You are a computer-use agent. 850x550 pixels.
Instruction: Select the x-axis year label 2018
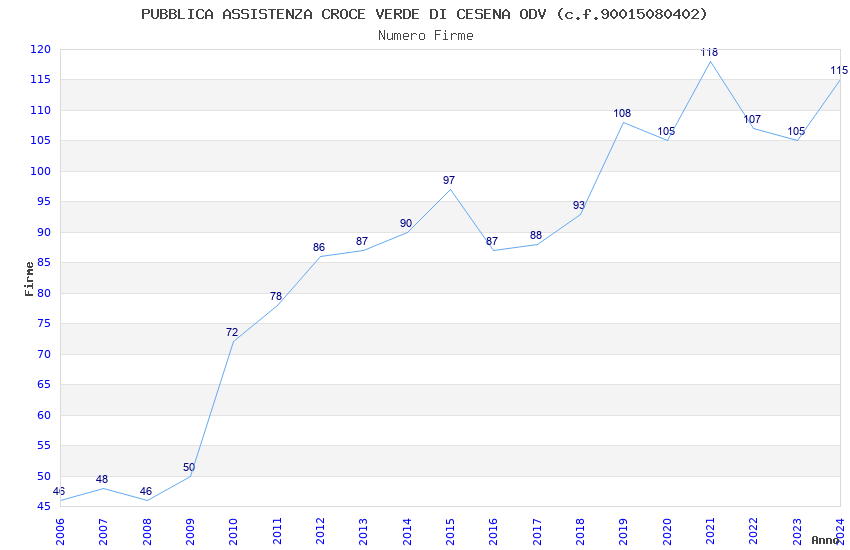581,532
